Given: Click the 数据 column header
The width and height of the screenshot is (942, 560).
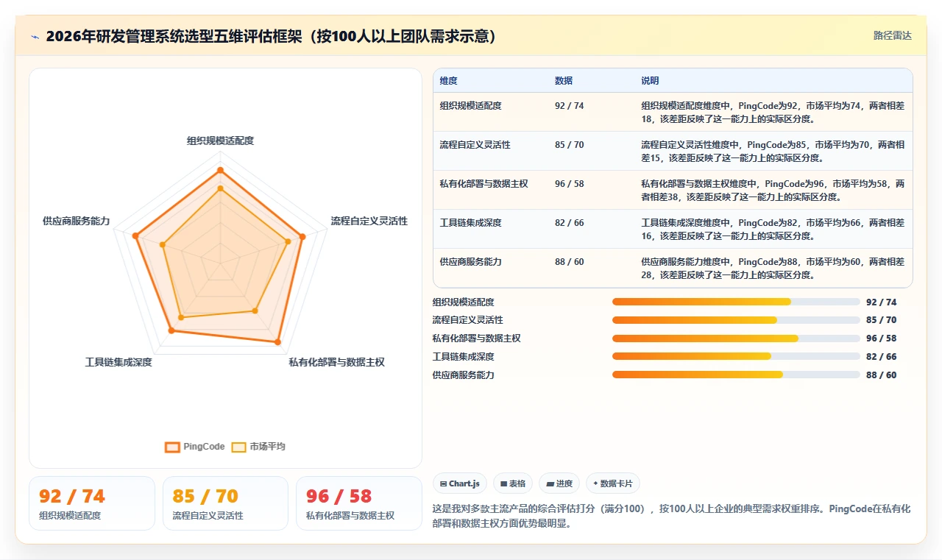Looking at the screenshot, I should pyautogui.click(x=564, y=81).
